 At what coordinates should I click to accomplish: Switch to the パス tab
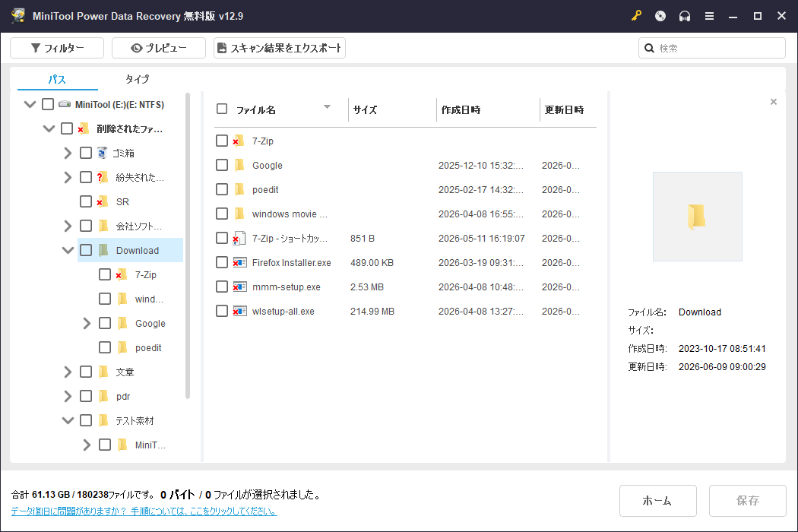coord(57,79)
